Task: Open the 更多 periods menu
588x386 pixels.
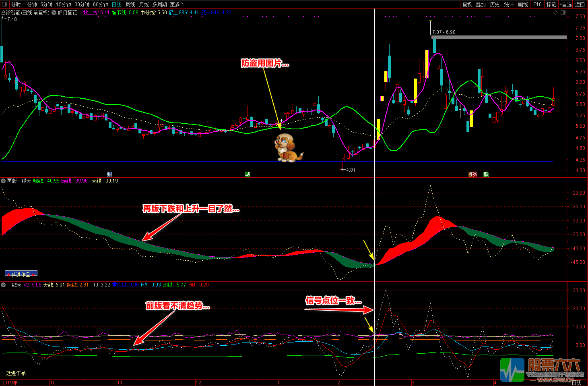Action: [x=177, y=4]
